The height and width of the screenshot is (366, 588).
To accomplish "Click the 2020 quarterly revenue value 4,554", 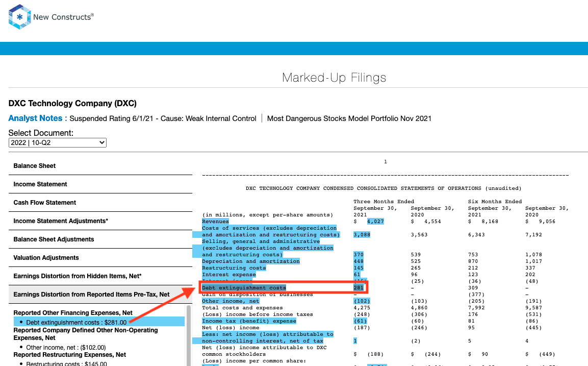I will [433, 222].
